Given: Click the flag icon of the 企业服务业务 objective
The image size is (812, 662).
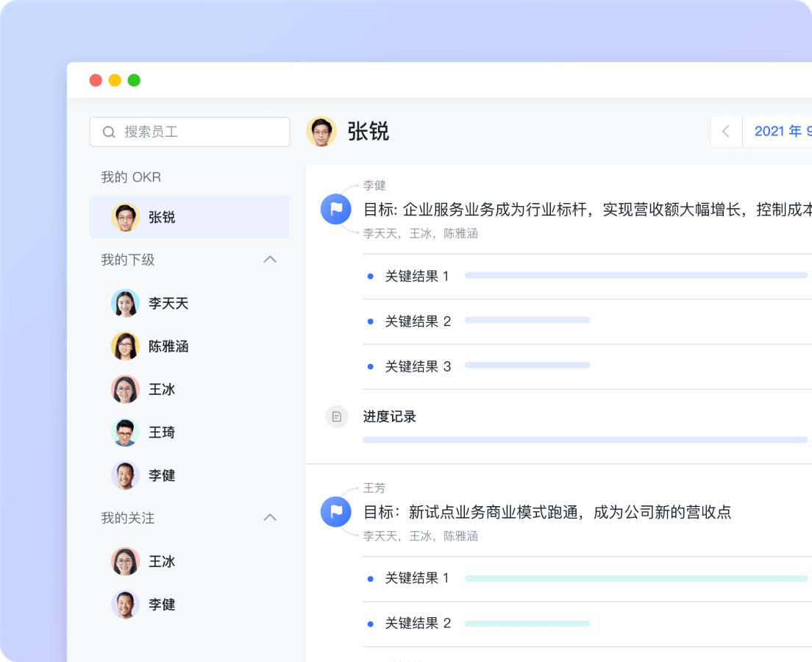Looking at the screenshot, I should [336, 209].
